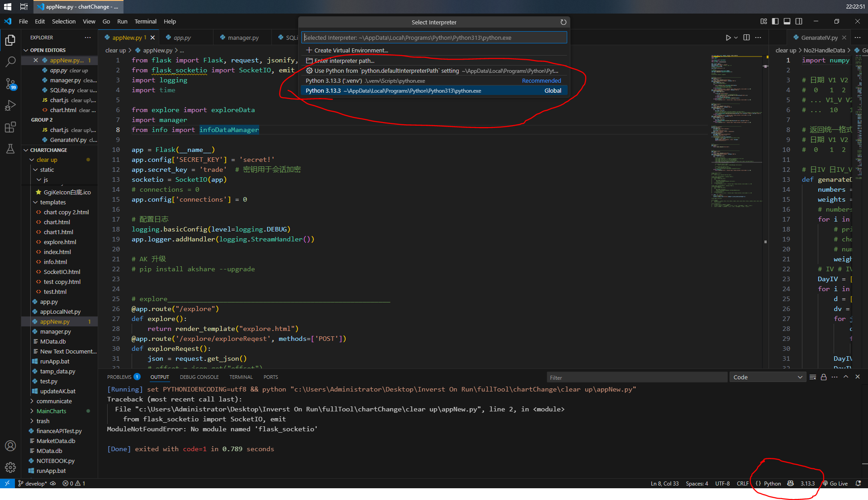Close the appNew.py editor tab
868x500 pixels.
pos(152,38)
